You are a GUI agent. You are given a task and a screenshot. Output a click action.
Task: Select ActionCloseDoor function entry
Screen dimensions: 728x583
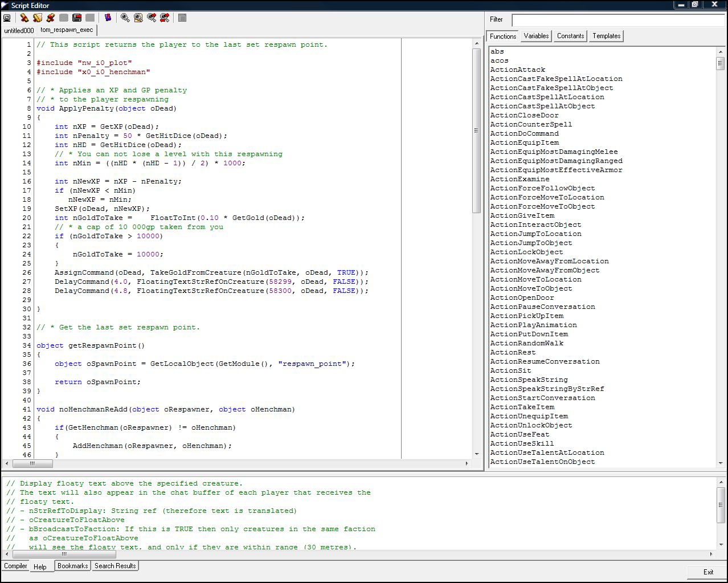pos(524,115)
